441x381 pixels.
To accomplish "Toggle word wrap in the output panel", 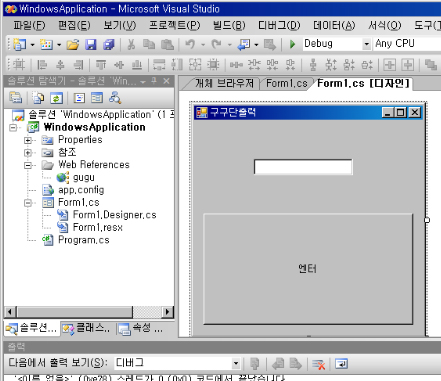I will click(x=341, y=364).
